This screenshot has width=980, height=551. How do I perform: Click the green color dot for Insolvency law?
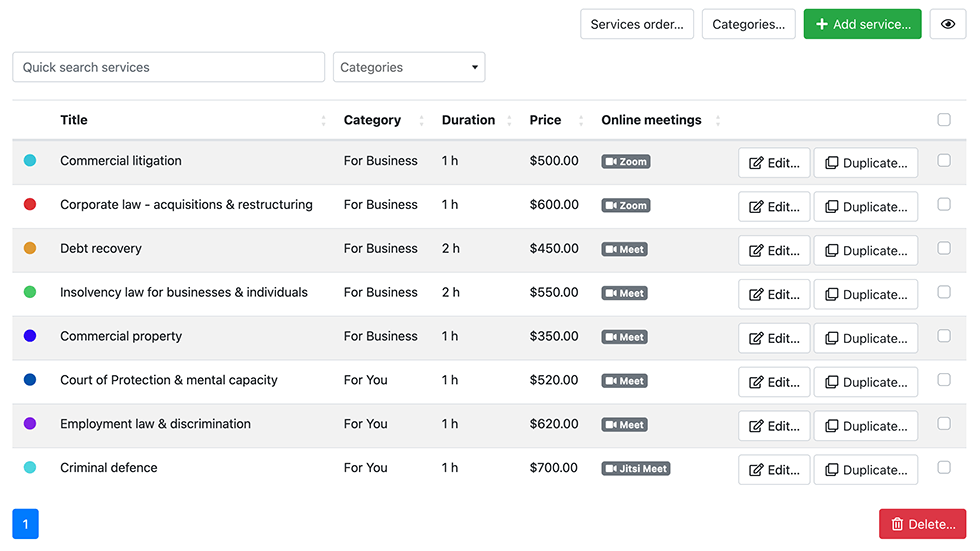coord(30,292)
